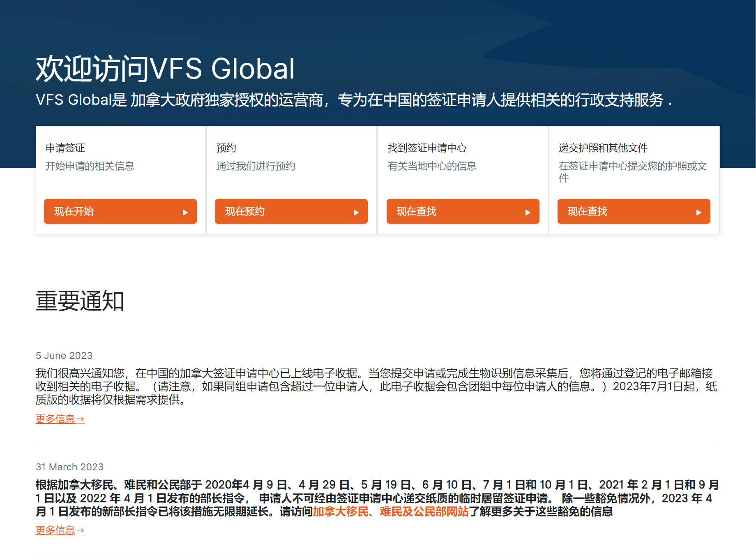This screenshot has height=560, width=756.
Task: Click the 欢迎访问VFS Global page heading
Action: [x=165, y=68]
